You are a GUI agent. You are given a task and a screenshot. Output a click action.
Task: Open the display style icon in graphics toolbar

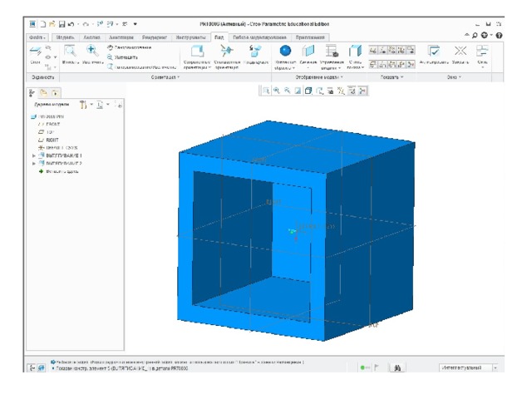(x=308, y=91)
